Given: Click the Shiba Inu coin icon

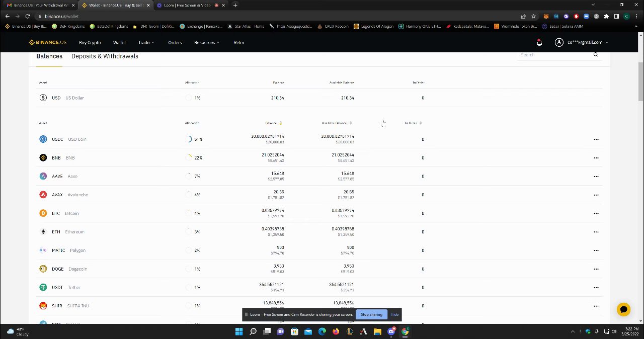Looking at the screenshot, I should coord(43,306).
